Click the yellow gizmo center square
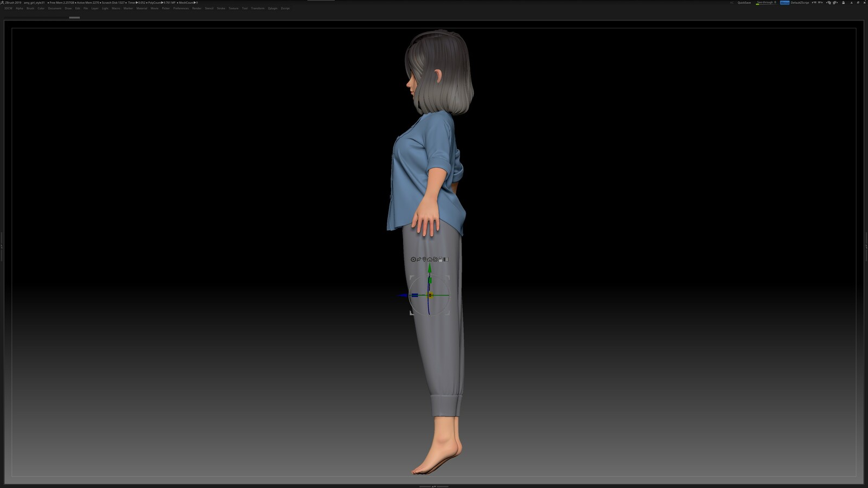Image resolution: width=868 pixels, height=488 pixels. pyautogui.click(x=430, y=296)
